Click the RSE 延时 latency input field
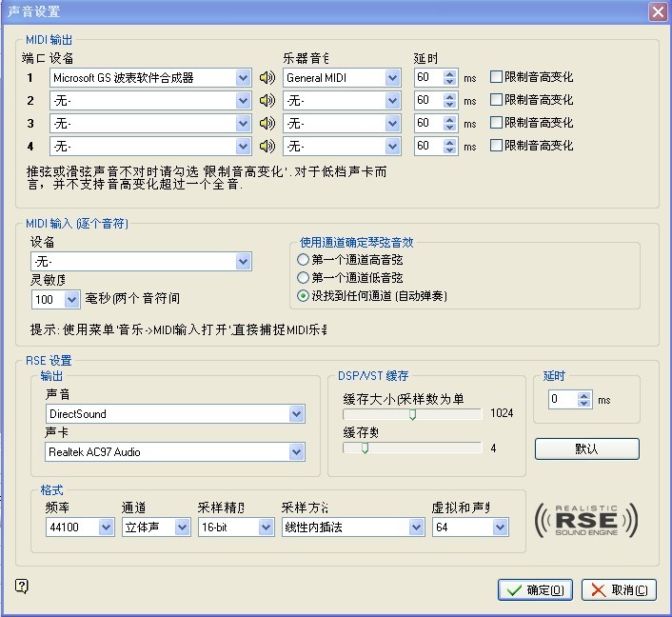 tap(563, 400)
